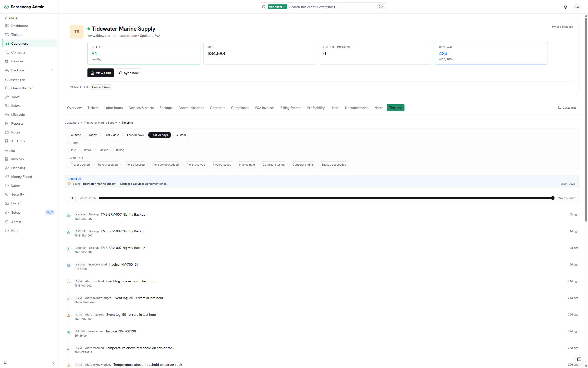Open Contracts tab
588x368 pixels.
pyautogui.click(x=218, y=108)
